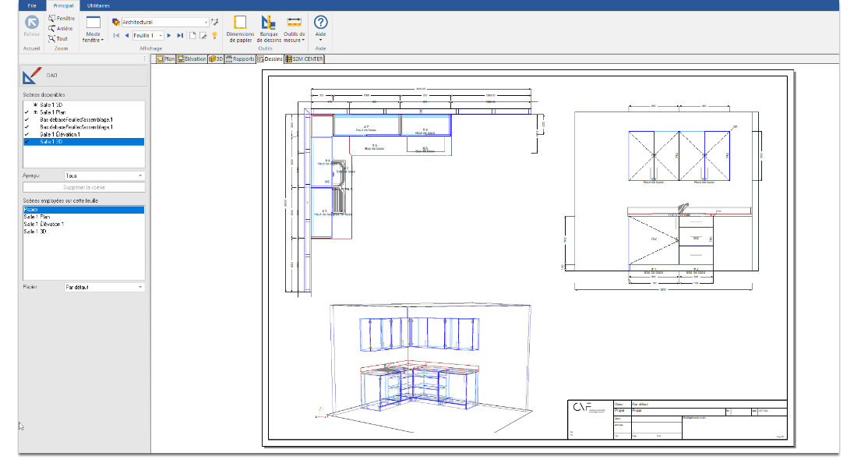
Task: Choose the Tout zoom tool
Action: [58, 39]
